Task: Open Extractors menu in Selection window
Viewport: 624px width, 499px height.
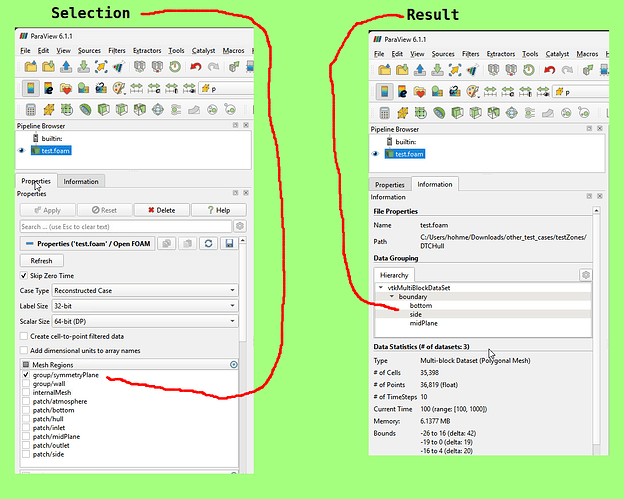Action: (x=147, y=51)
